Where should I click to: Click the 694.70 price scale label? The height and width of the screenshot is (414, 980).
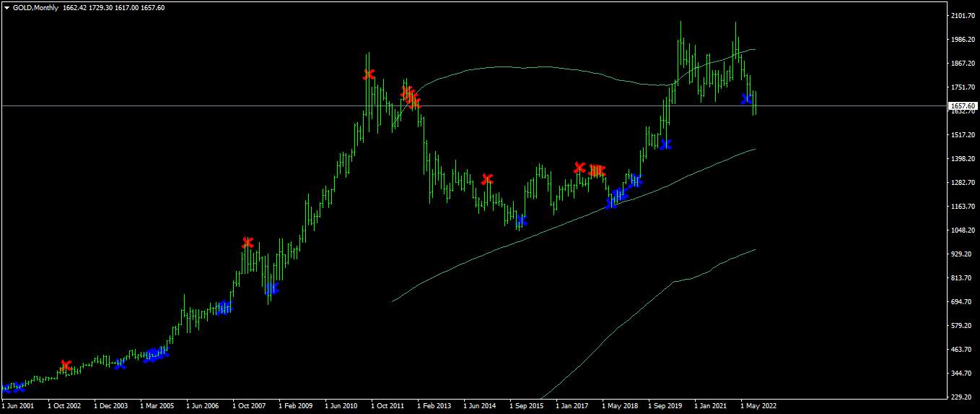coord(962,301)
